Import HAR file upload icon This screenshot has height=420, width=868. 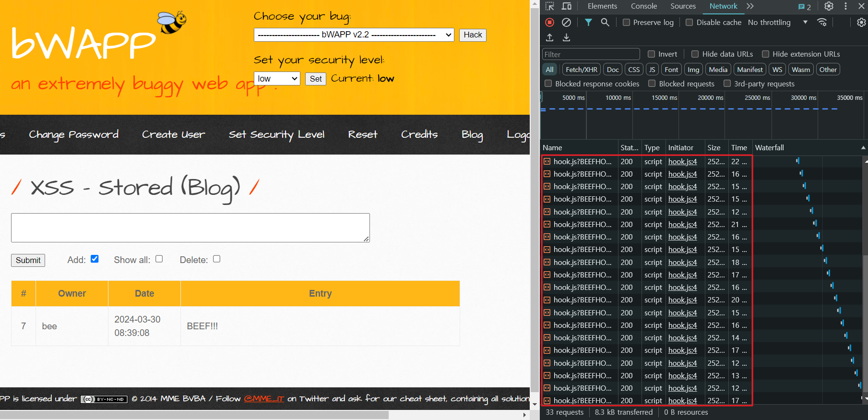pyautogui.click(x=550, y=37)
